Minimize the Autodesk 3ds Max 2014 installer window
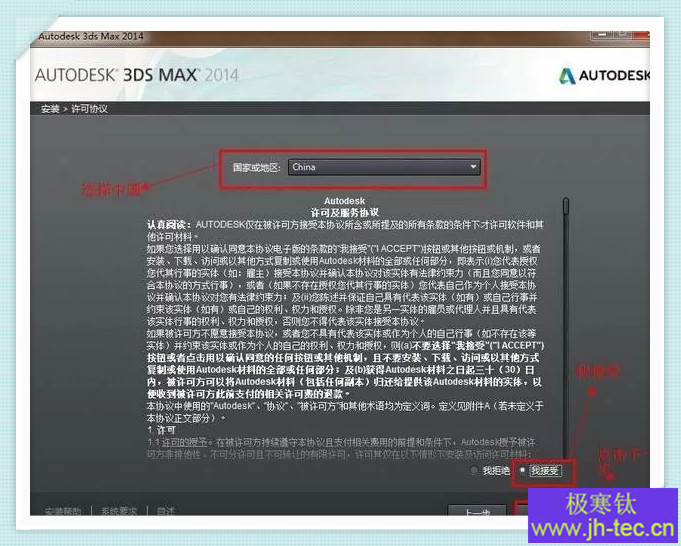Screen dimensions: 681x546 click(x=602, y=34)
